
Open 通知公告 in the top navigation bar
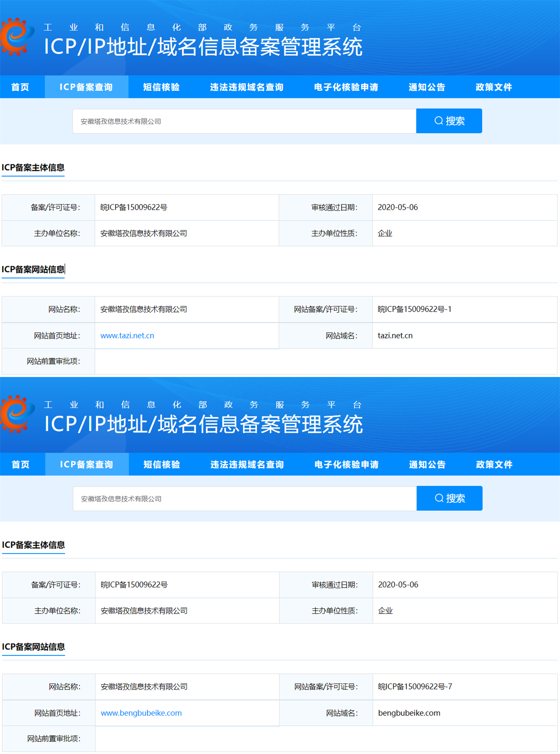426,87
